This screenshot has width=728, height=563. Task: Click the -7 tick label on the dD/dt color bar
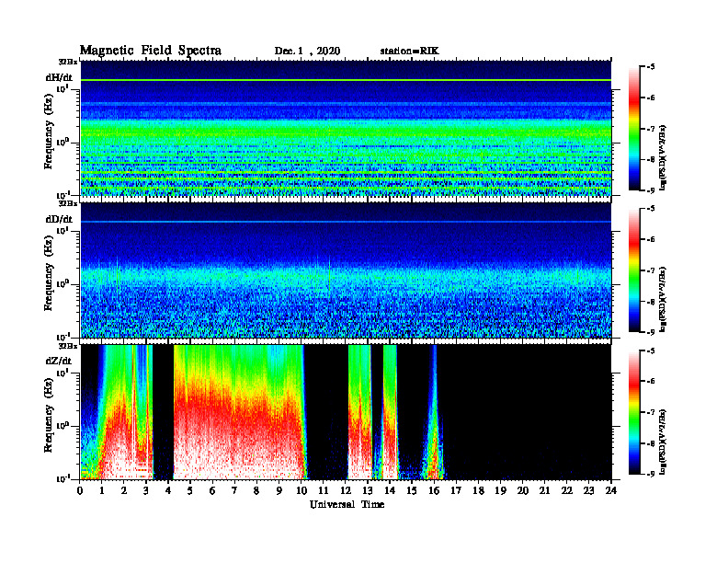(x=651, y=270)
